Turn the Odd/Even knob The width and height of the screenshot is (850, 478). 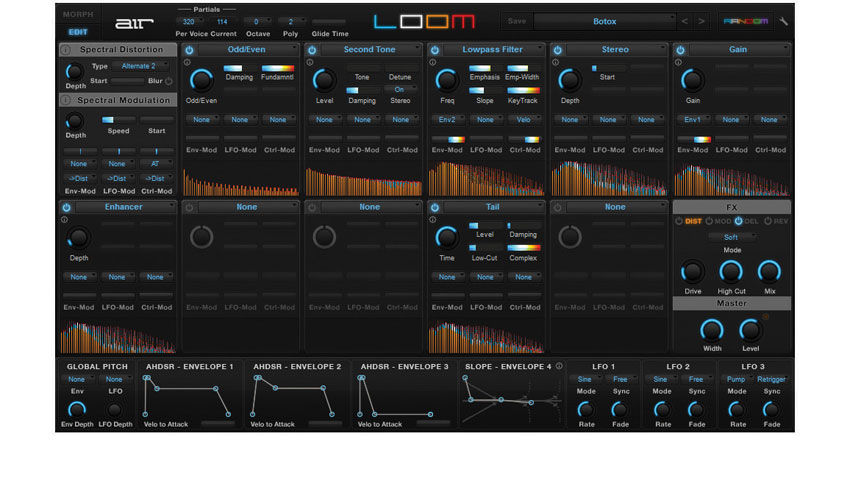(201, 80)
